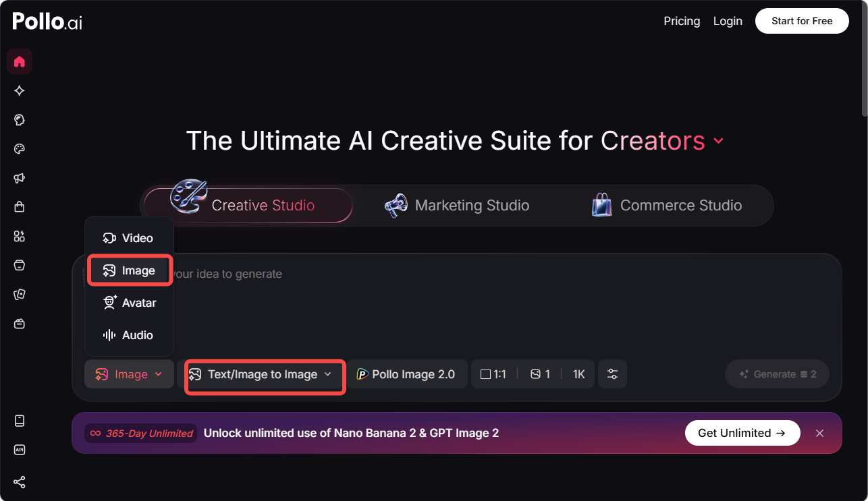Viewport: 868px width, 501px height.
Task: Open the Pollo Image 2.0 model selector
Action: [407, 374]
